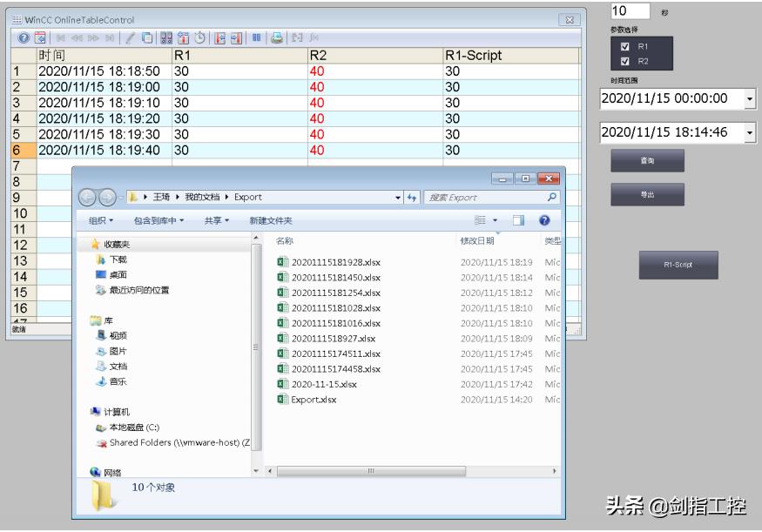Click the print icon in OnlineTableControl toolbar
The width and height of the screenshot is (762, 532).
click(x=277, y=37)
